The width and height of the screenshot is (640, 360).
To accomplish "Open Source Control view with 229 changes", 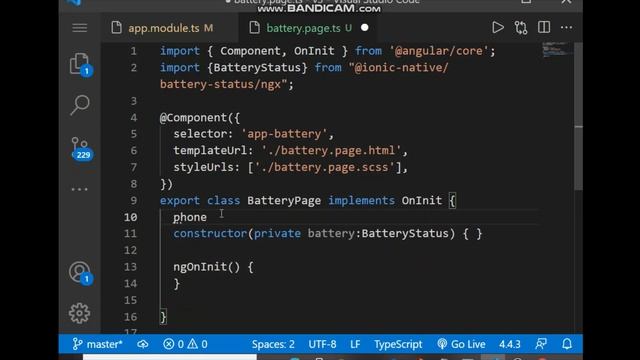I will pyautogui.click(x=80, y=148).
